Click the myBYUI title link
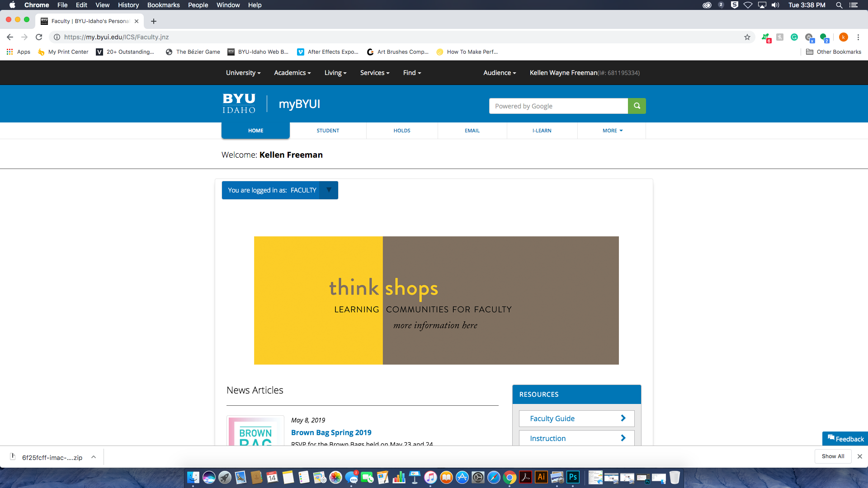The height and width of the screenshot is (488, 868). point(299,104)
